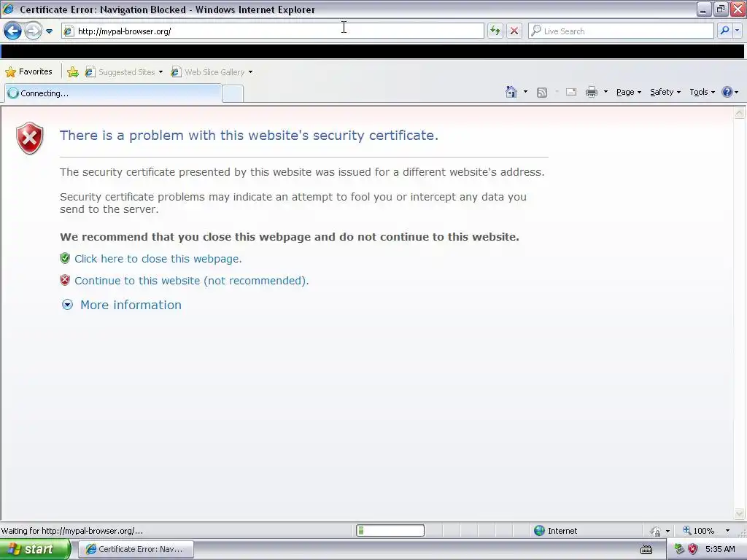The image size is (747, 560).
Task: Click the Help question mark icon
Action: (x=727, y=92)
